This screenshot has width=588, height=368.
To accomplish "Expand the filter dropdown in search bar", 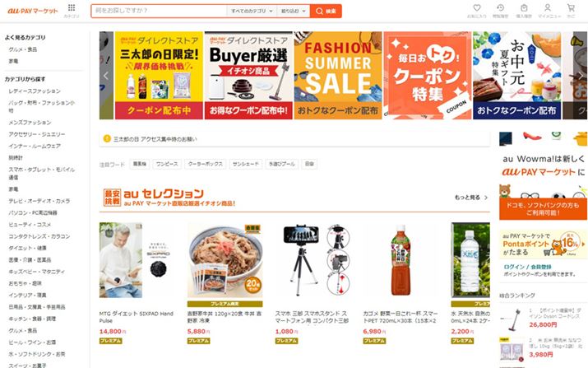I will tap(294, 11).
